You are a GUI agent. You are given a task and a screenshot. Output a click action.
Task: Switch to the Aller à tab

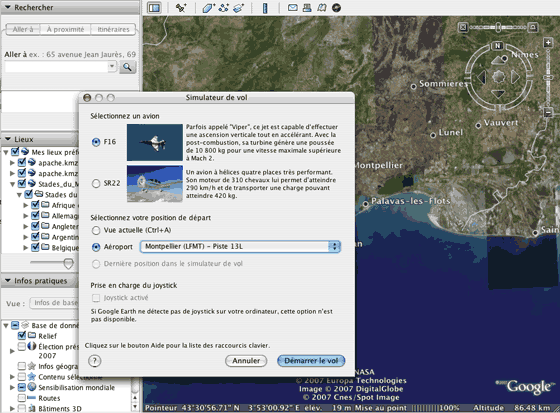[23, 29]
